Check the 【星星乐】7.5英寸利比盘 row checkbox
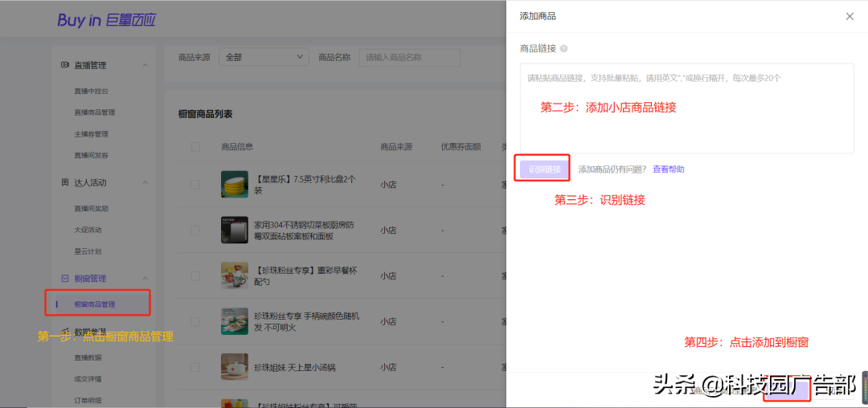The image size is (868, 408). tap(195, 185)
